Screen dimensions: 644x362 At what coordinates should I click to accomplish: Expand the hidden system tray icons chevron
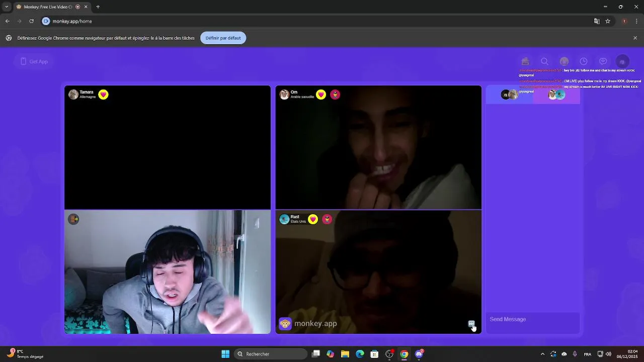click(x=542, y=354)
